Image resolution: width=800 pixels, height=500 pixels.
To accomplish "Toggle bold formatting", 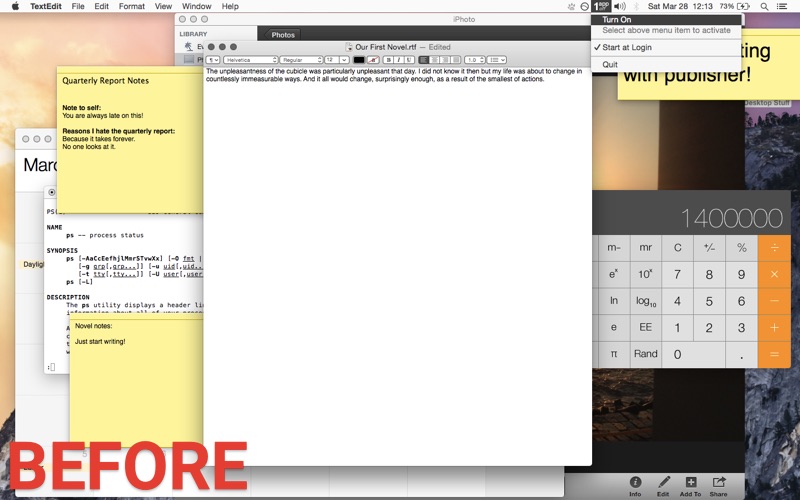I will pos(389,60).
